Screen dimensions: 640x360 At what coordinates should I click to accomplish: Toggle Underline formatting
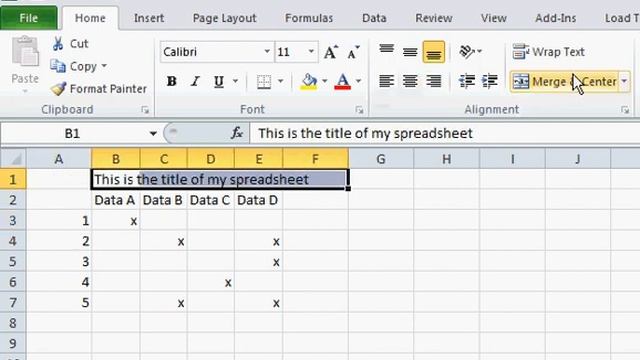coord(219,81)
